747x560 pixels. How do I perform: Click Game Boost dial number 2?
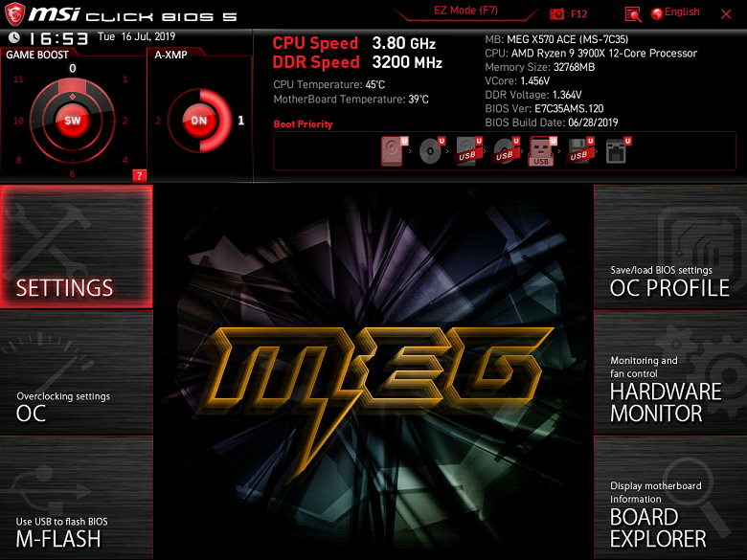tap(124, 121)
